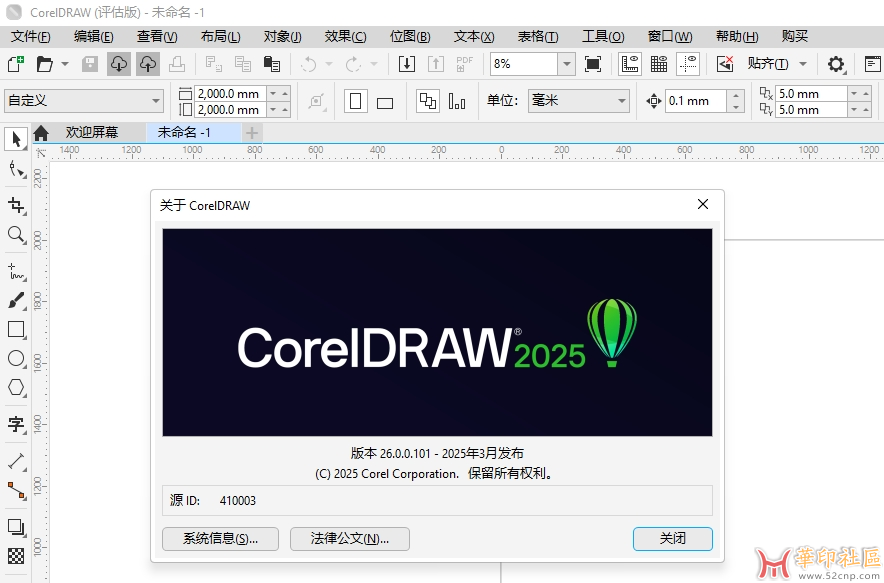
Task: Select the Connector tool
Action: (16, 491)
